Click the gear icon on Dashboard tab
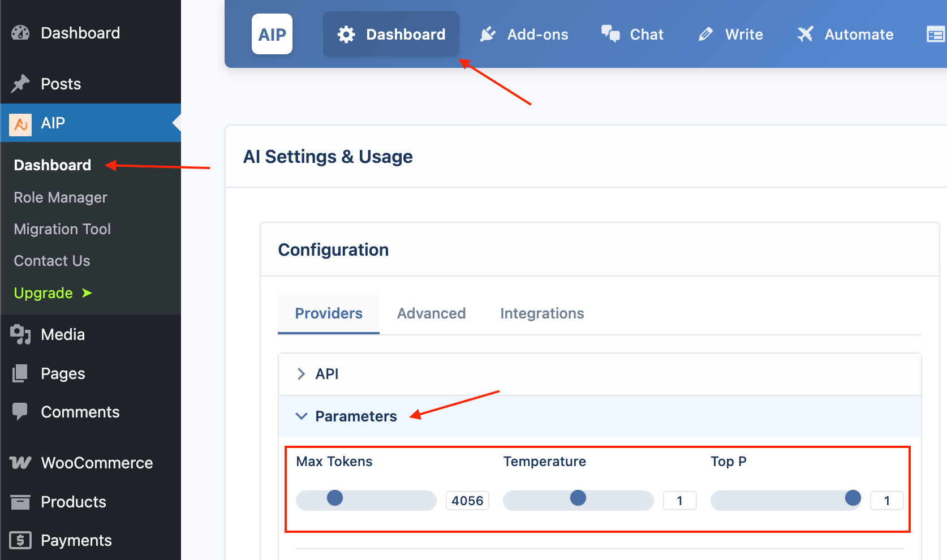Image resolution: width=947 pixels, height=560 pixels. coord(346,35)
